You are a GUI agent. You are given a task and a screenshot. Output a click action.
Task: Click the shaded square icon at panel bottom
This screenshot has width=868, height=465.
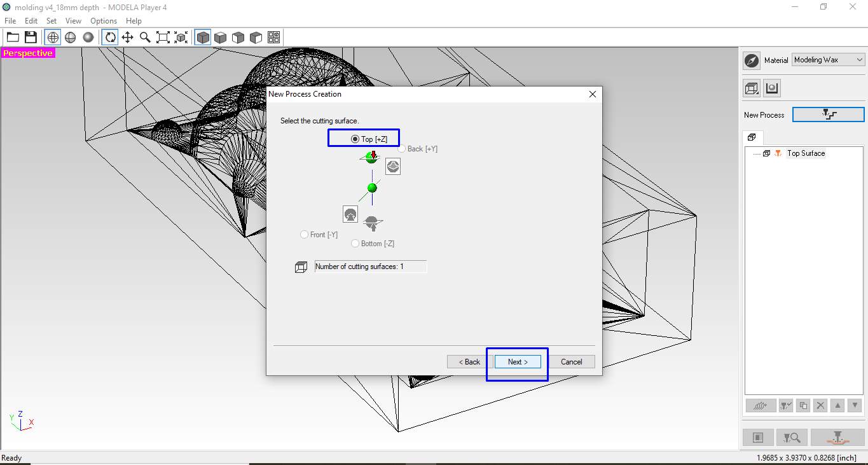pos(758,437)
